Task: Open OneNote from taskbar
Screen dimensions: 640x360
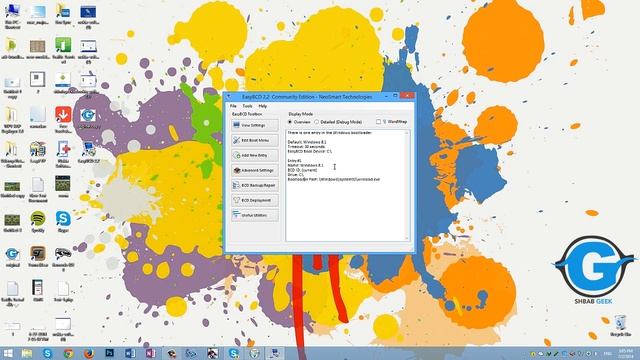Action: (150, 353)
